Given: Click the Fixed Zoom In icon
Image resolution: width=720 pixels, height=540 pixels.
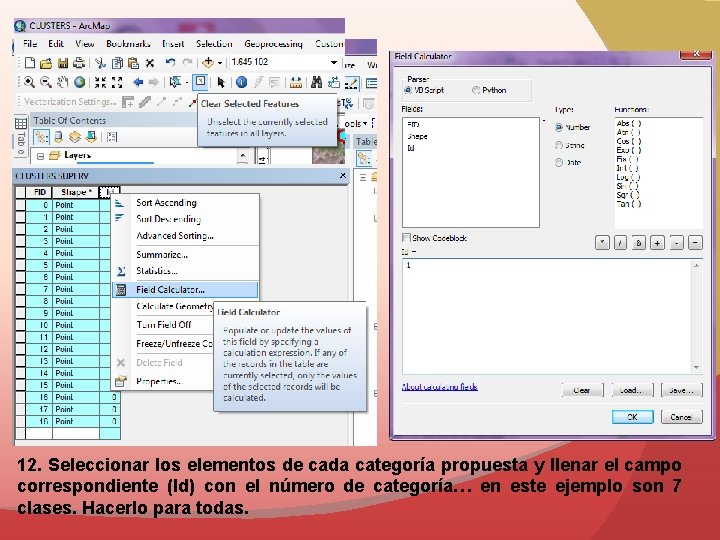Looking at the screenshot, I should (100, 82).
